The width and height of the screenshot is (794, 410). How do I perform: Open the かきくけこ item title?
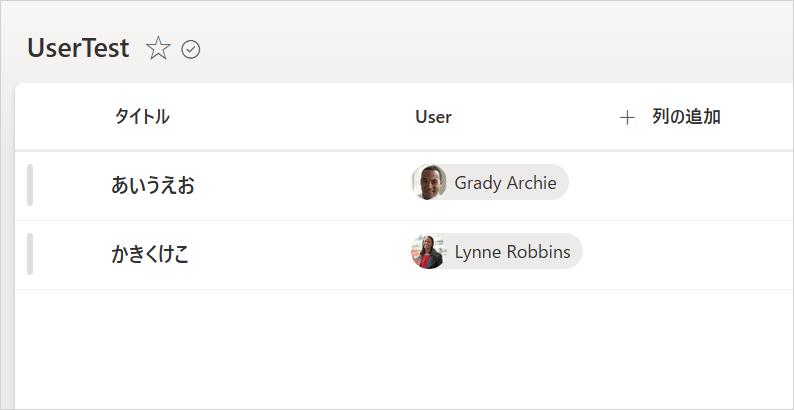pos(150,254)
